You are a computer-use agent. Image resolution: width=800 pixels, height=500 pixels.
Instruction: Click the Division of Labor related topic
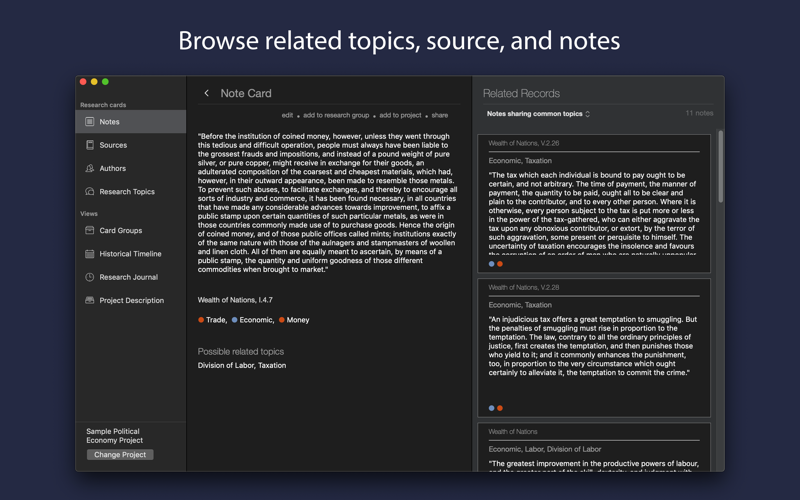coord(226,365)
